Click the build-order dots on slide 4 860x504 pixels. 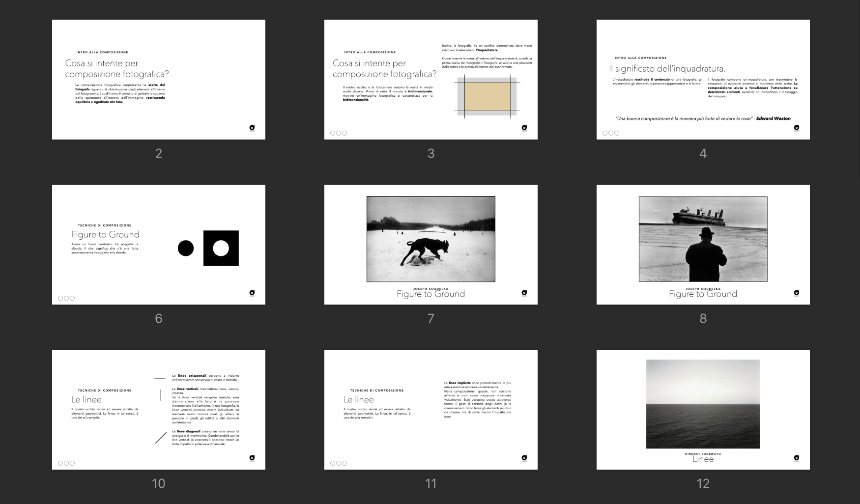click(611, 133)
